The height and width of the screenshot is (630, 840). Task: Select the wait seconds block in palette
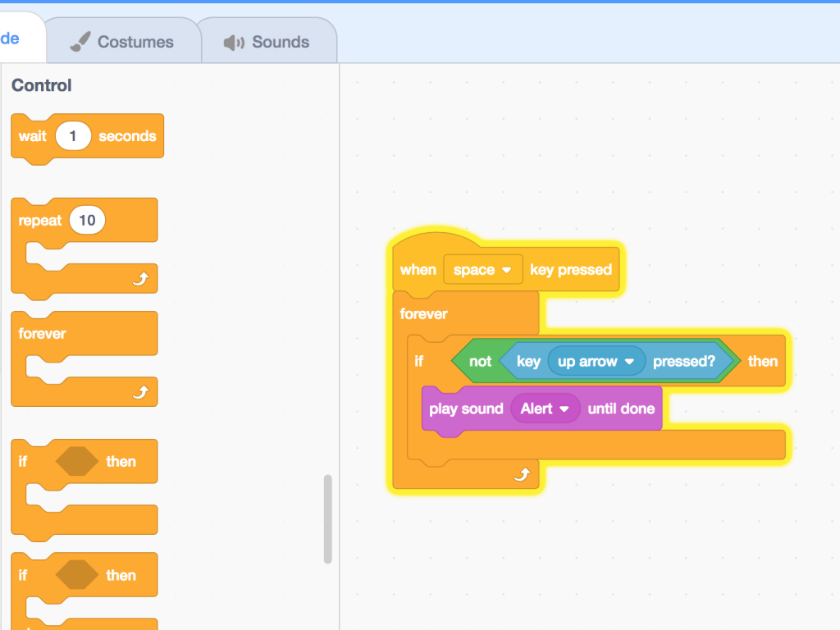(87, 138)
